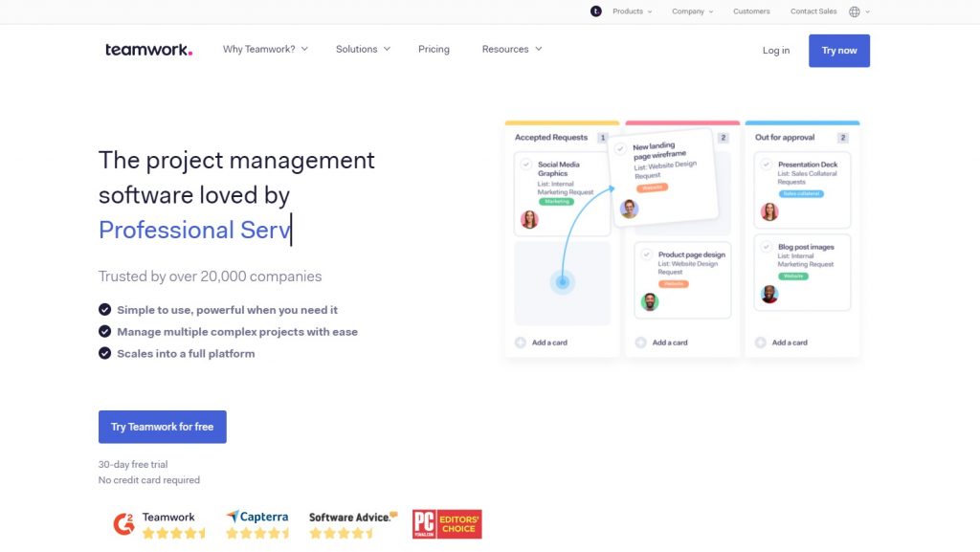Image resolution: width=980 pixels, height=552 pixels.
Task: Click the green Marketing tag
Action: click(x=556, y=201)
